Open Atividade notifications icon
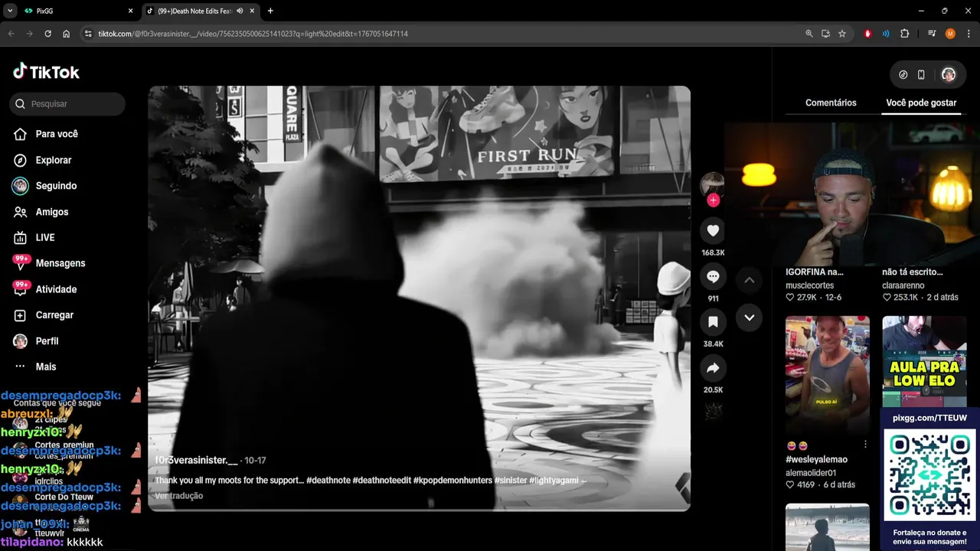The height and width of the screenshot is (551, 980). tap(21, 289)
